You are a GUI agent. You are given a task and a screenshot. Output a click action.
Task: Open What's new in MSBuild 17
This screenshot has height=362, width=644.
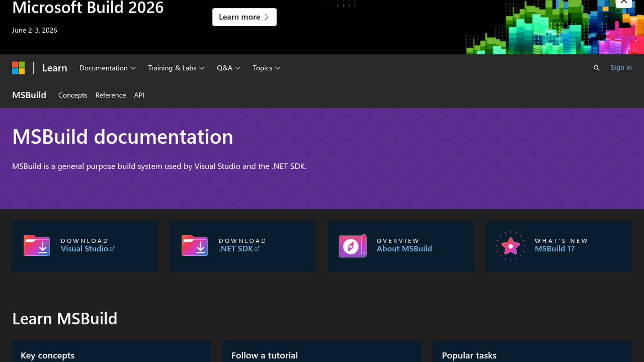pos(555,249)
